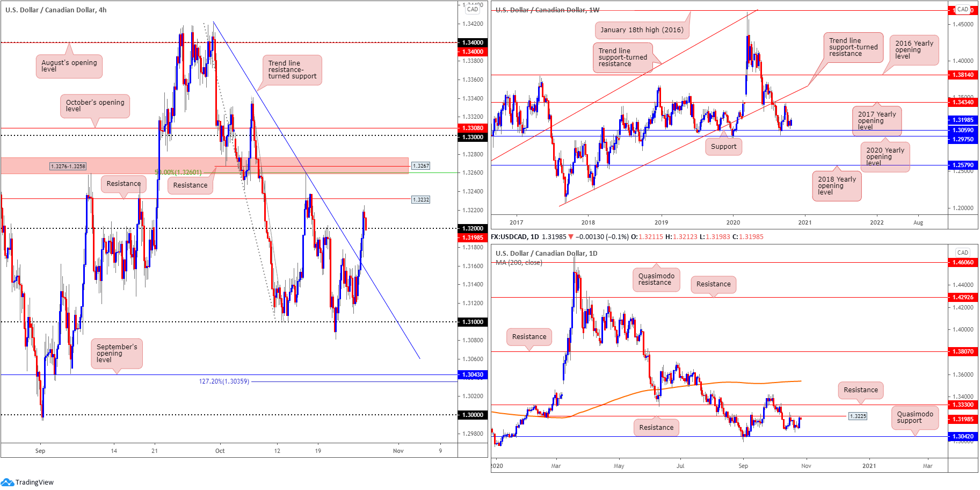The height and width of the screenshot is (490, 980).
Task: Click 'Jul' on the daily time axis
Action: pyautogui.click(x=680, y=466)
